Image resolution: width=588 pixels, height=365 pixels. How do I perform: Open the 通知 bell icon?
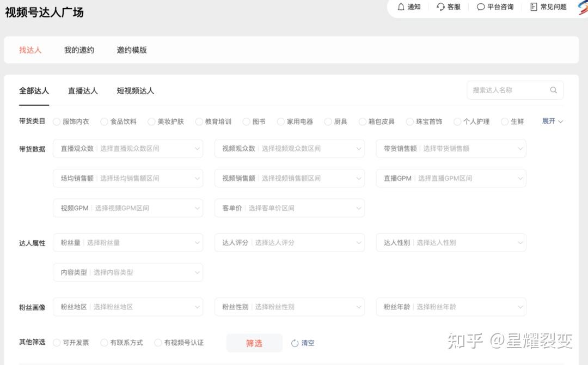coord(401,7)
